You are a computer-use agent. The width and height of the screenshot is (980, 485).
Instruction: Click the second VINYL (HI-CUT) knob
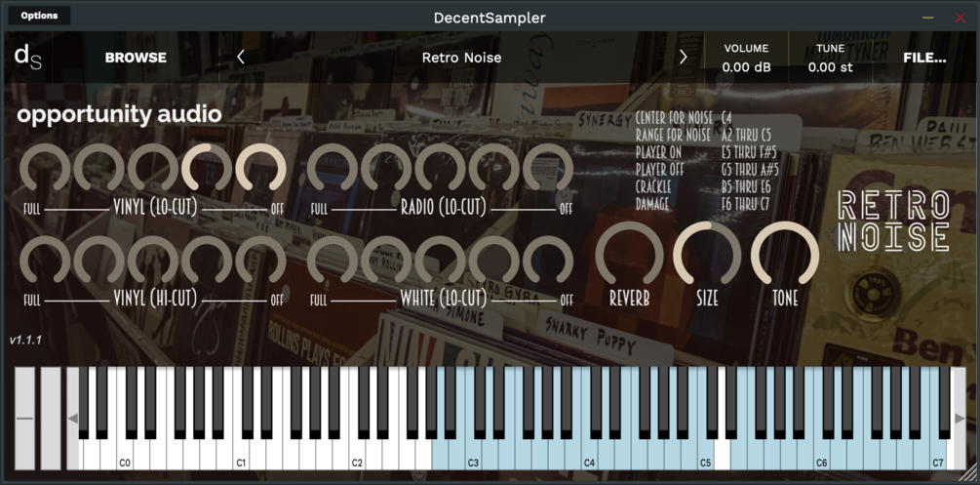click(x=99, y=261)
